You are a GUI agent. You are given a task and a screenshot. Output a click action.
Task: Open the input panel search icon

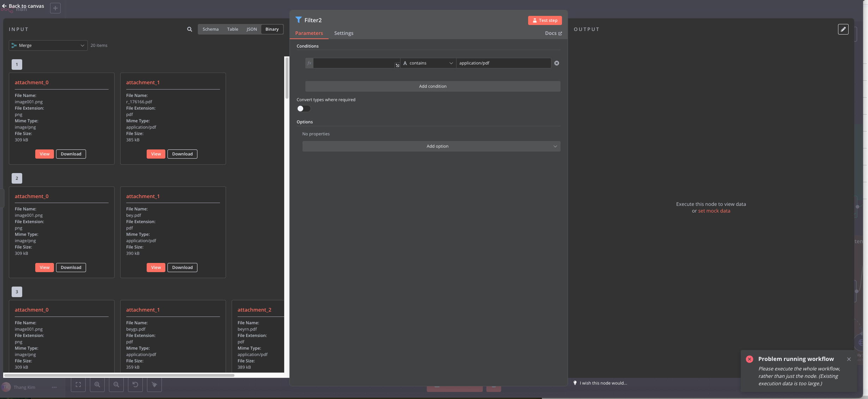click(190, 29)
